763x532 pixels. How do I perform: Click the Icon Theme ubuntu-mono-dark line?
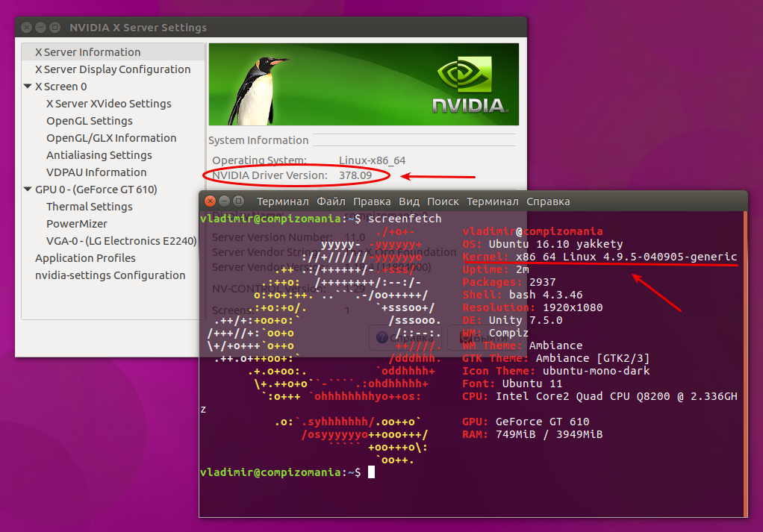pos(555,371)
